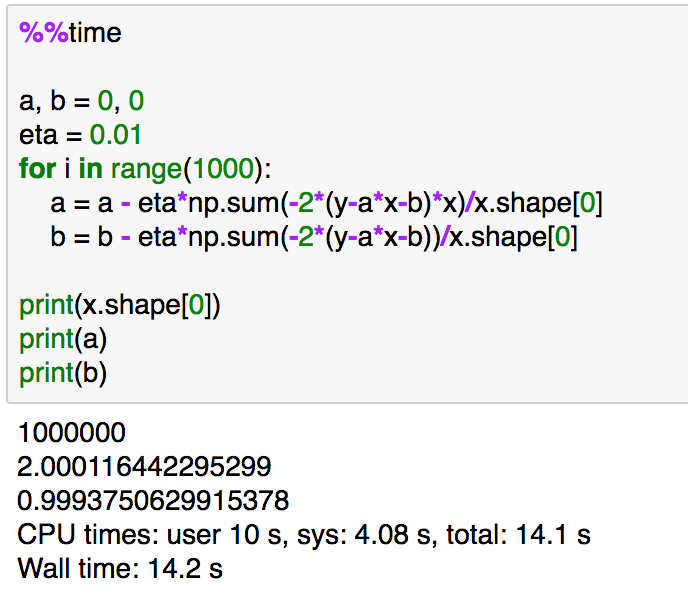This screenshot has width=688, height=602.
Task: Click the print(a) statement
Action: click(x=63, y=340)
